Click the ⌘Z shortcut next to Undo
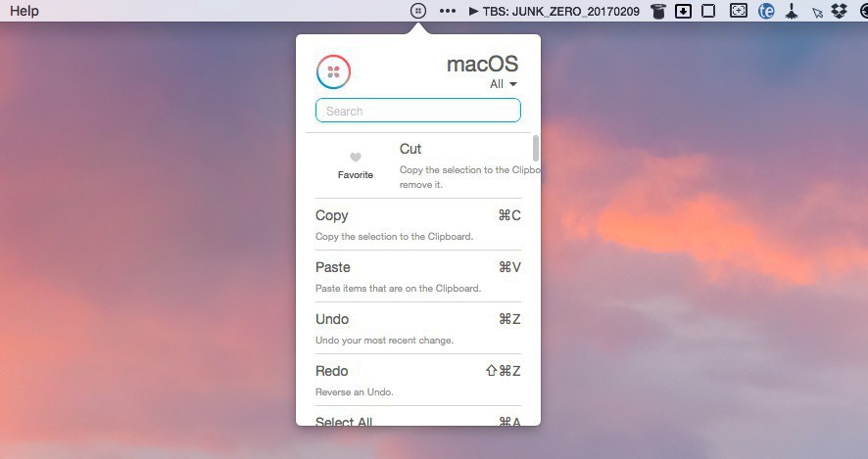The image size is (868, 459). 509,319
